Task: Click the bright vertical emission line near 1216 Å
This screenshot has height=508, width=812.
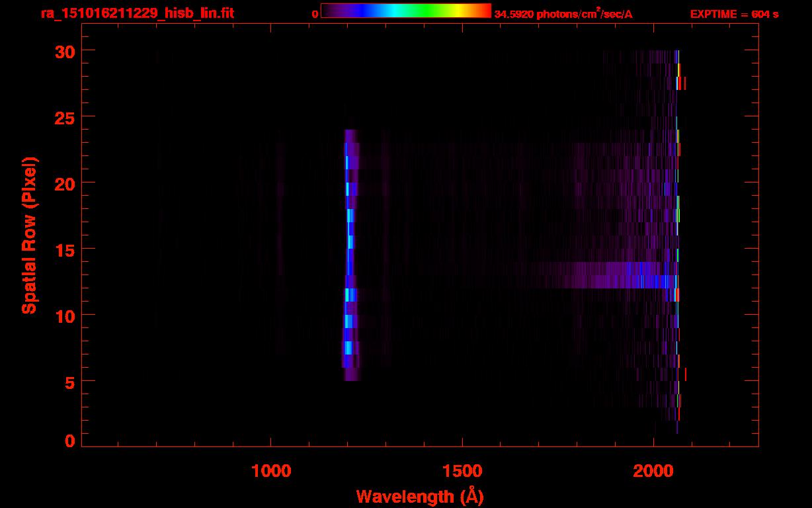Action: (x=350, y=255)
